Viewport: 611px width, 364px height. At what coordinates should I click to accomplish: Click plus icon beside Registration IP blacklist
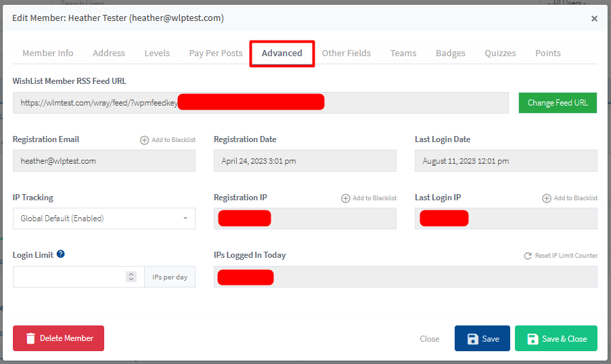click(345, 198)
